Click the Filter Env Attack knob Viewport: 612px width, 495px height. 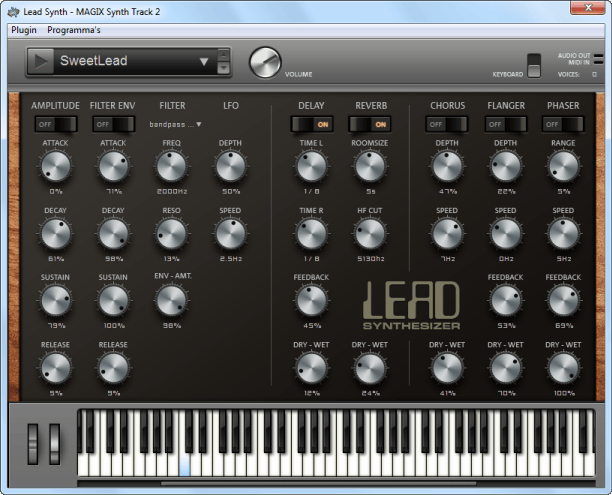tap(113, 166)
